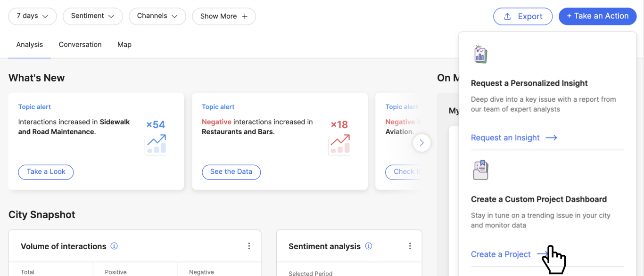Click the Request a Personalized Insight title
The height and width of the screenshot is (276, 644).
coord(529,83)
